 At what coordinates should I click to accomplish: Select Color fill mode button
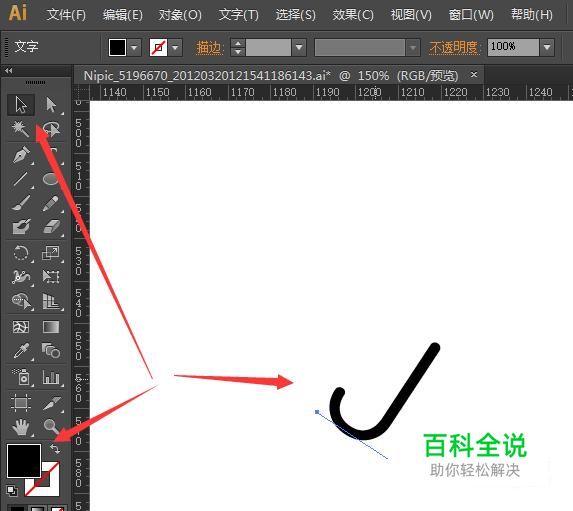[16, 508]
